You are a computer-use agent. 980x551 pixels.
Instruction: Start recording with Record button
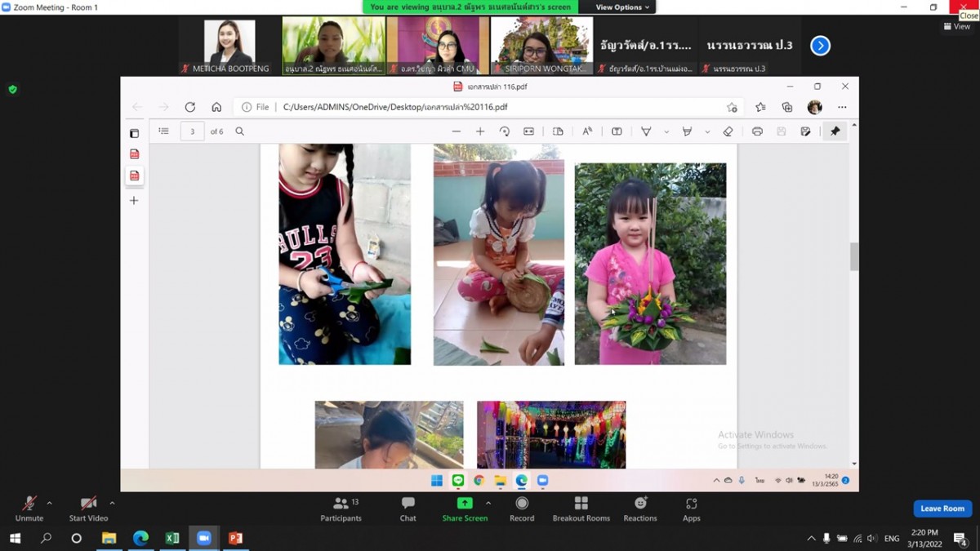point(522,509)
